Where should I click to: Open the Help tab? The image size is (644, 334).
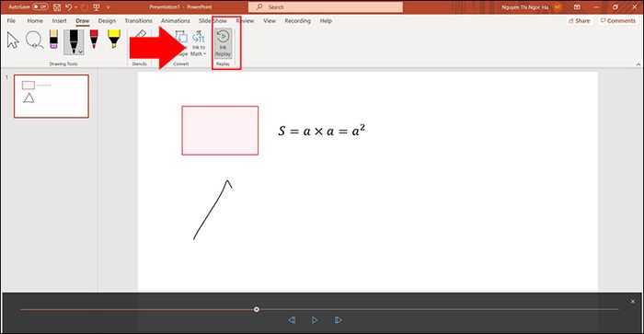326,20
